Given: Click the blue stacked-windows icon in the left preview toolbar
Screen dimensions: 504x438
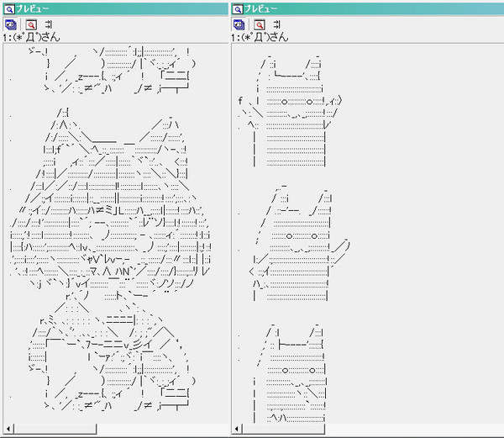Looking at the screenshot, I should 11,24.
